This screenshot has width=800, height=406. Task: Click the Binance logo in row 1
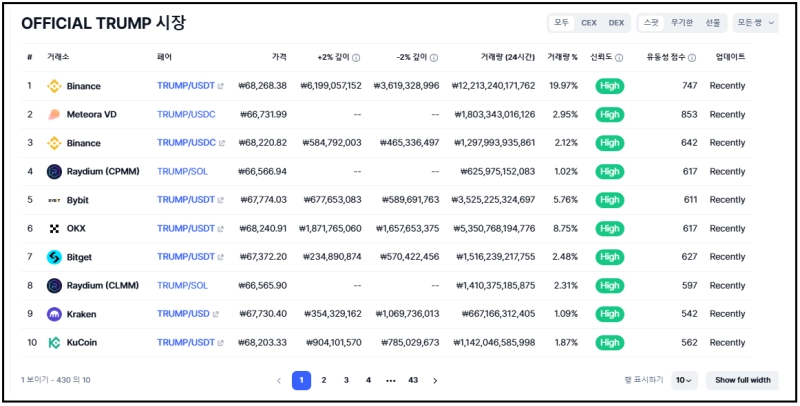(54, 86)
